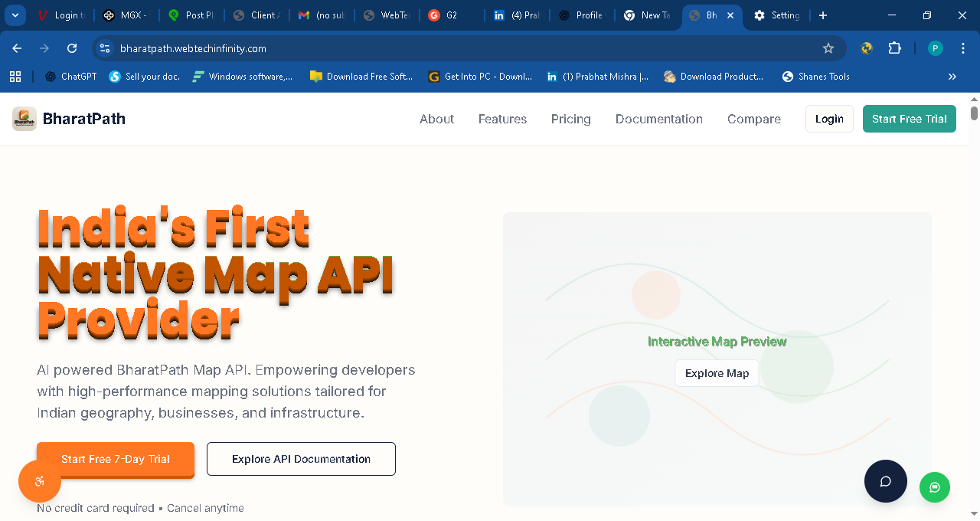Go forward with the forward arrow
Image resolution: width=980 pixels, height=521 pixels.
44,48
